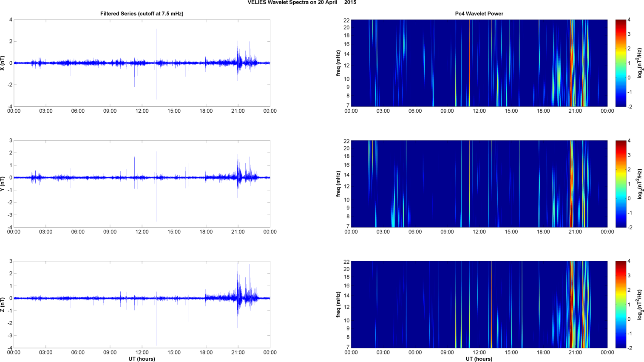
Task: Click the X component filtered series plot
Action: 142,63
